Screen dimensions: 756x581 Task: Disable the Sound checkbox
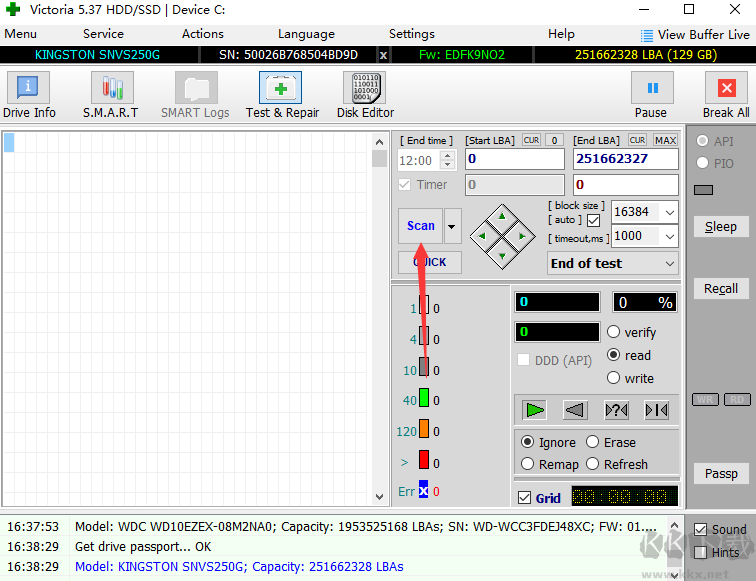(701, 529)
